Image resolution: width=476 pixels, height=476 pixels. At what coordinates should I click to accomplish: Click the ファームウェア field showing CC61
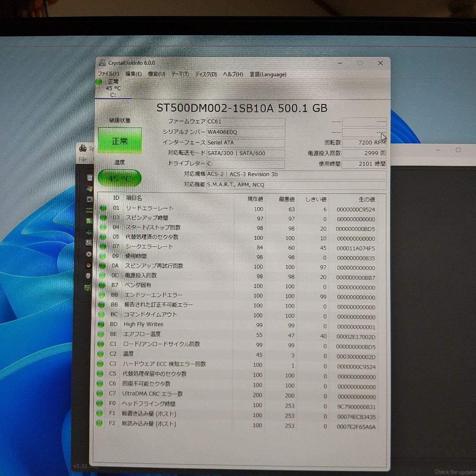click(x=245, y=122)
